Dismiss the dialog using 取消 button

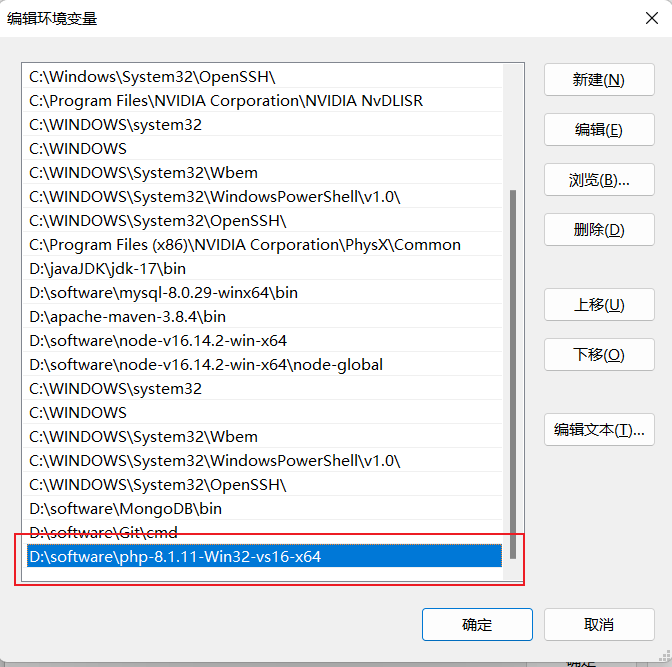point(599,625)
